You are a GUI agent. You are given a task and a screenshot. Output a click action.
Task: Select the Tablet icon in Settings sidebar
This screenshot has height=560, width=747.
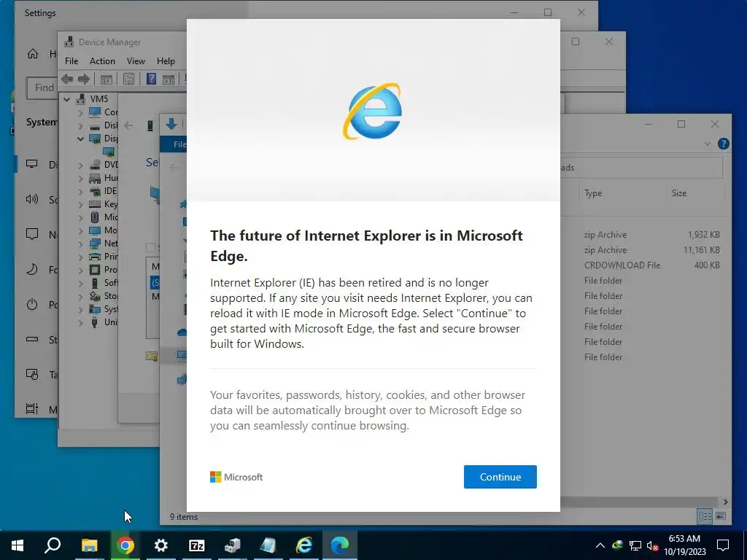pyautogui.click(x=32, y=374)
